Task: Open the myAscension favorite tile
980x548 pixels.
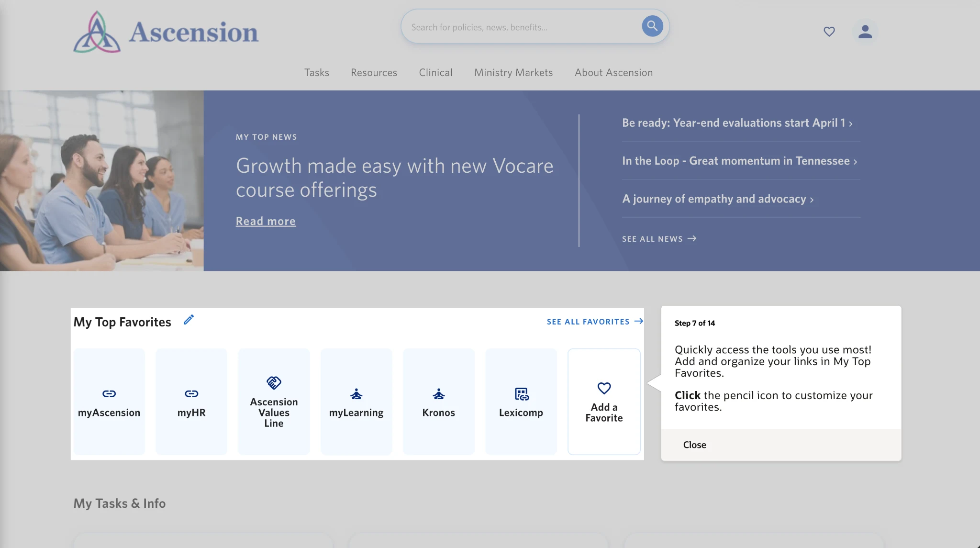Action: click(x=109, y=402)
